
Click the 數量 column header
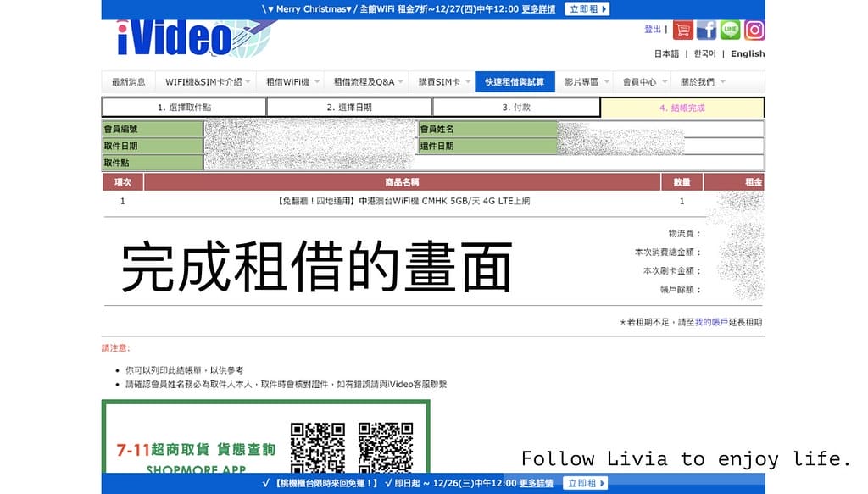click(682, 182)
